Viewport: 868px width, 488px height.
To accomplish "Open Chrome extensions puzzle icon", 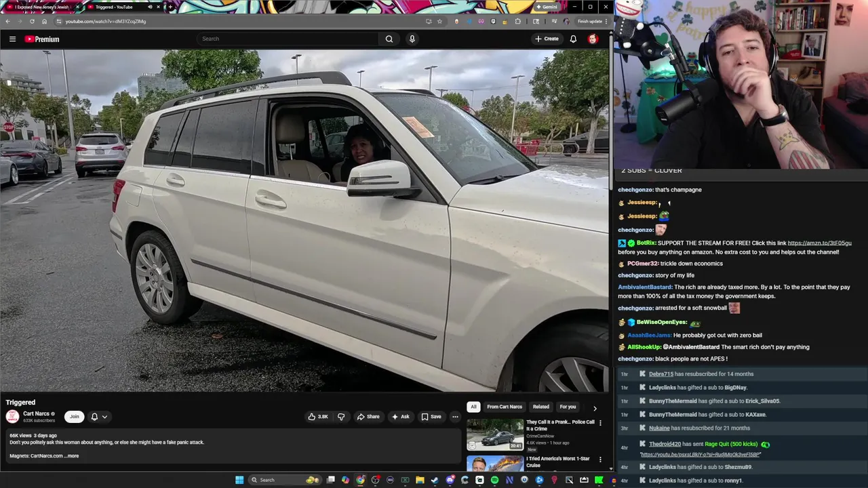I will coord(518,21).
